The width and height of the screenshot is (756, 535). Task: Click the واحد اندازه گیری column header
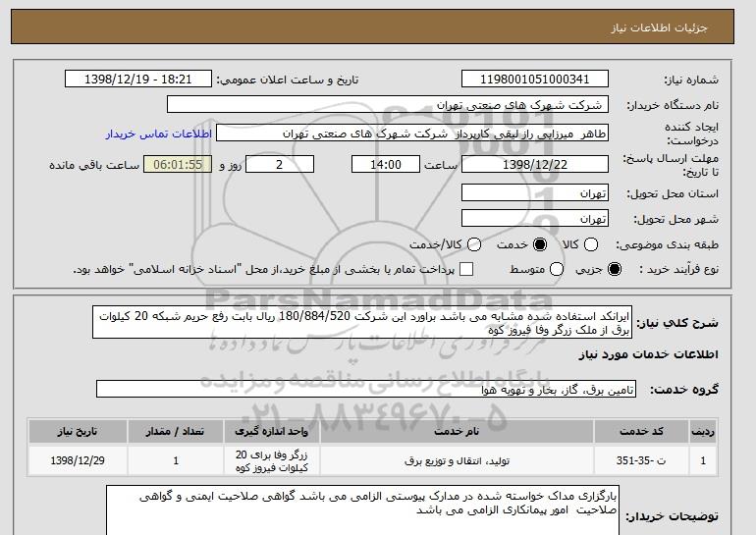point(271,431)
